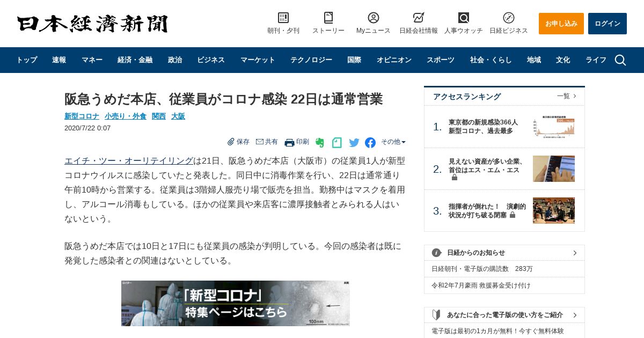The image size is (644, 338).
Task: Open the テクノロジー menu item
Action: [311, 60]
